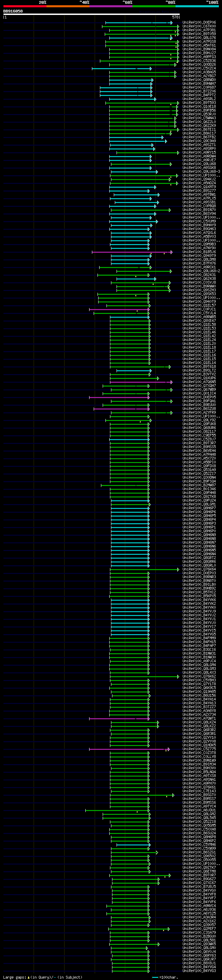Select label UniRef100_B9T593
This screenshot has height=980, width=222.
click(x=199, y=103)
